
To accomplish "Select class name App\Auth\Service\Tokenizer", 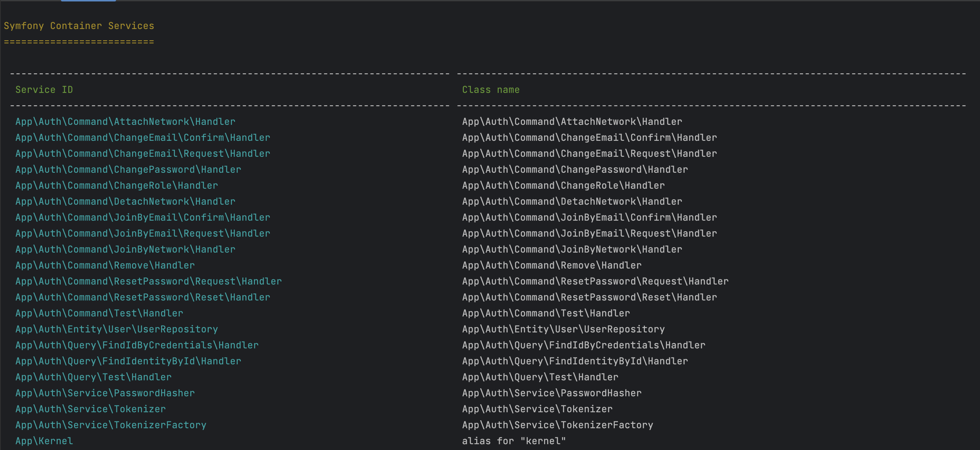I will [538, 410].
